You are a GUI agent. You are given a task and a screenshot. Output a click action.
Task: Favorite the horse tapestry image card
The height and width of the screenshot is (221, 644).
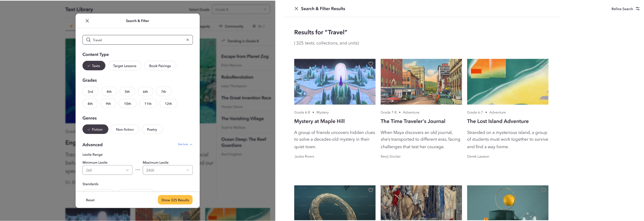pos(457,190)
